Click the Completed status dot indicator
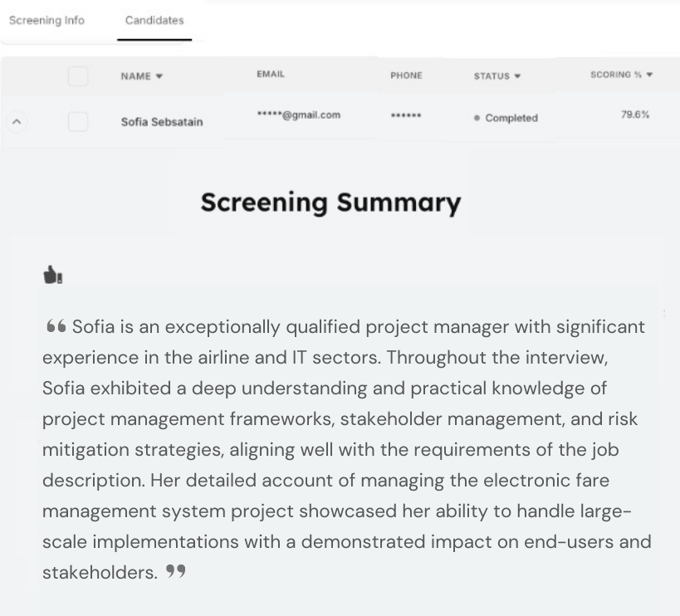This screenshot has width=680, height=616. (x=477, y=119)
